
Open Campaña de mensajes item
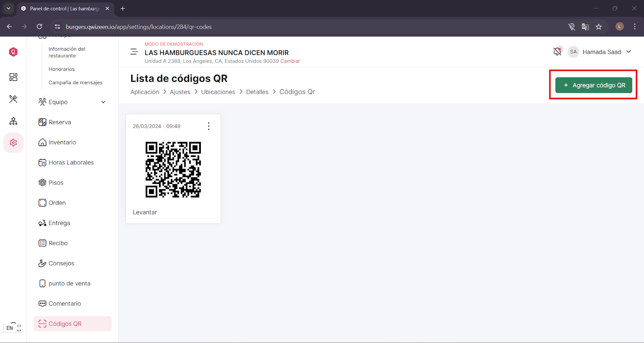click(x=76, y=83)
